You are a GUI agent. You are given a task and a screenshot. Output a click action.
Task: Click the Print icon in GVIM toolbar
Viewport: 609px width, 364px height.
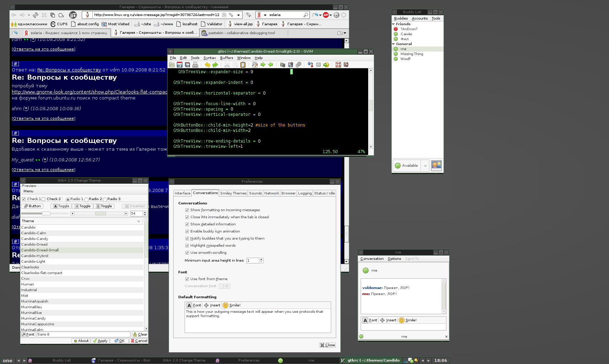(195, 65)
